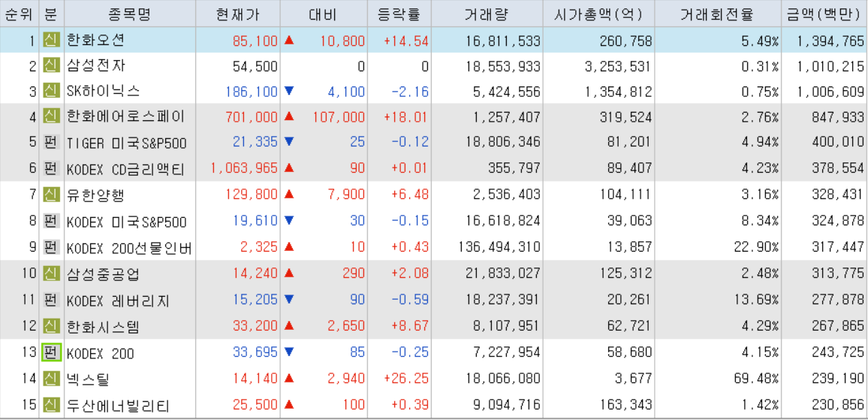868x420 pixels.
Task: Select the KODEX 200 row name
Action: [100, 354]
